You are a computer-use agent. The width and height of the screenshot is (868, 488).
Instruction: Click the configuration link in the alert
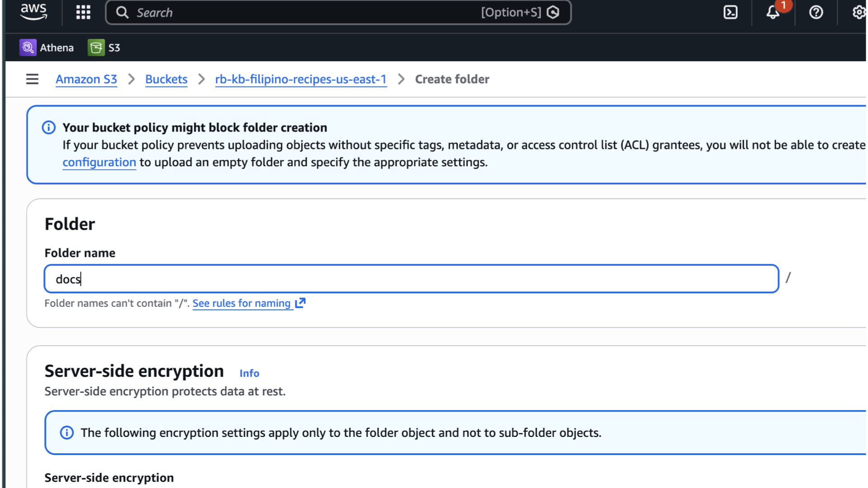pos(99,162)
